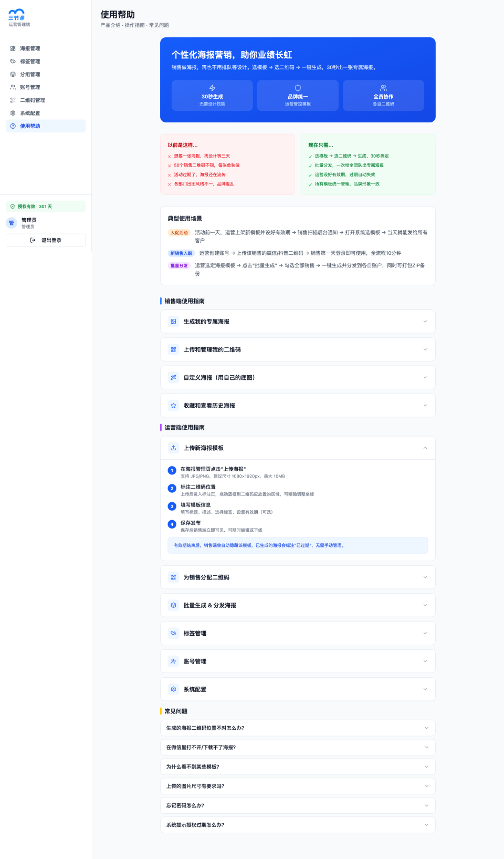Open 系统配置 in the sidebar menu
The width and height of the screenshot is (504, 859).
pos(46,113)
